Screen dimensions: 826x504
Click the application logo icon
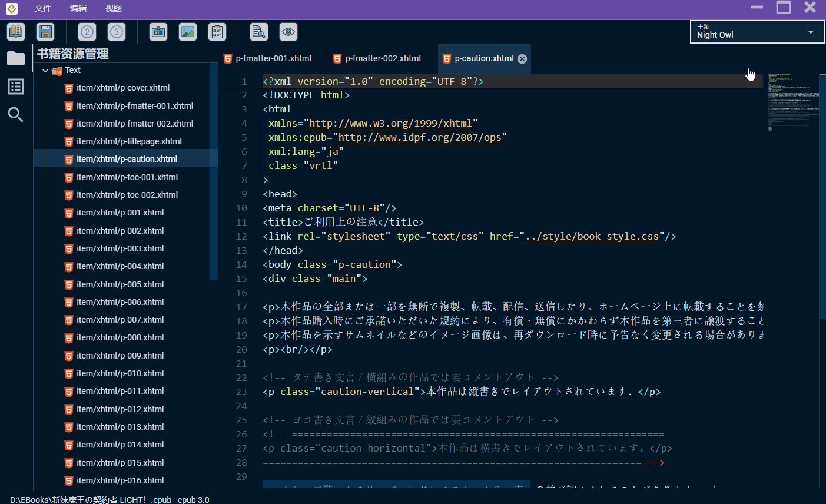click(x=11, y=8)
